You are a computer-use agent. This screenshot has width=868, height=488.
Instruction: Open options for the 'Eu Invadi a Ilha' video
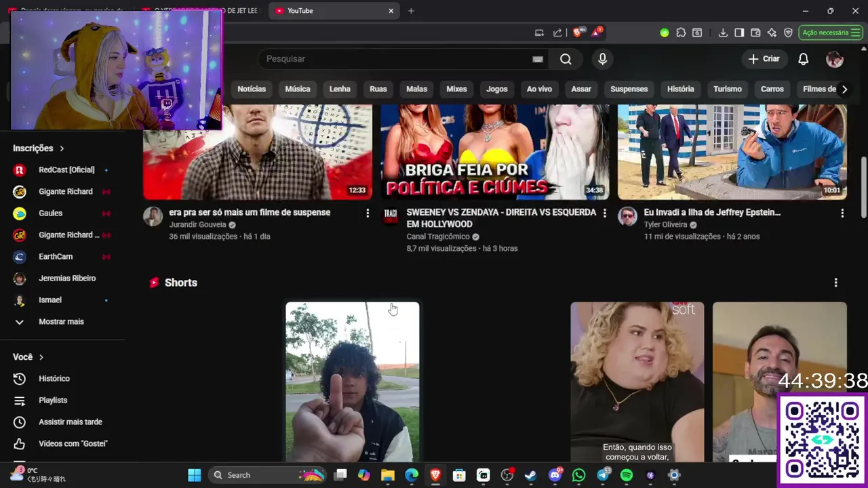(x=842, y=213)
